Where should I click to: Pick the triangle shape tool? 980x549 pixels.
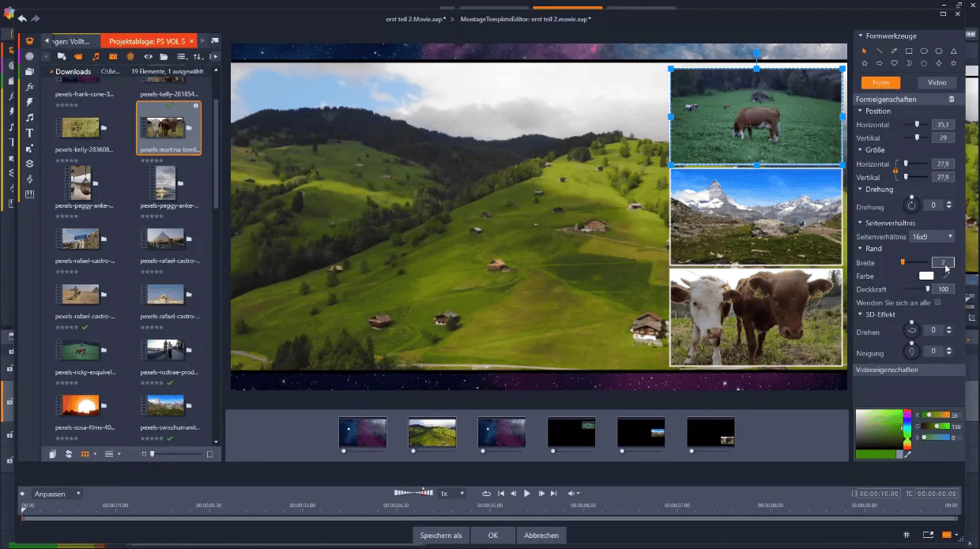(x=954, y=51)
